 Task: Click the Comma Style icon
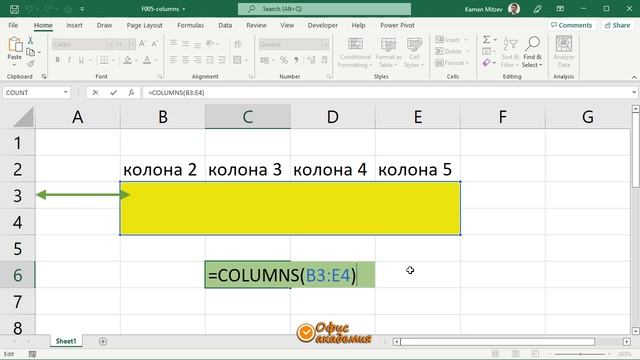click(296, 60)
